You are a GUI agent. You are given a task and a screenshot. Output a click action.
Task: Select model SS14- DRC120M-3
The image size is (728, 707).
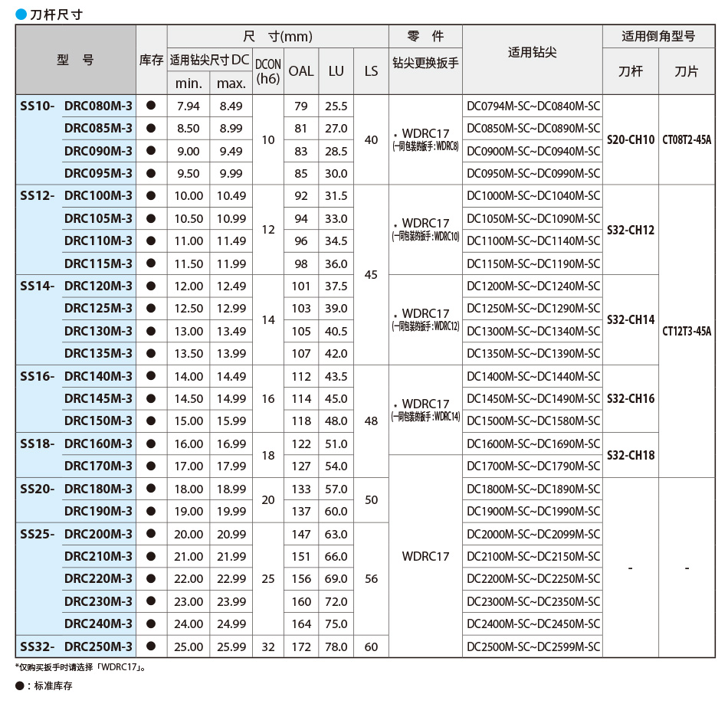point(76,286)
